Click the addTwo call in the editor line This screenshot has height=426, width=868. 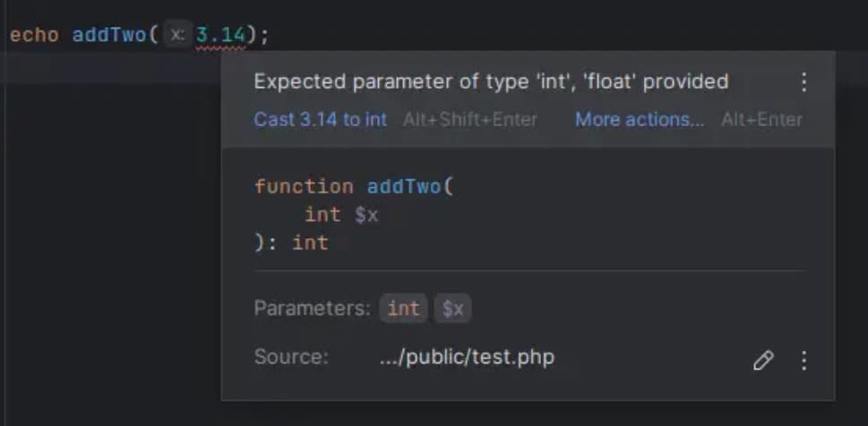[x=109, y=36]
